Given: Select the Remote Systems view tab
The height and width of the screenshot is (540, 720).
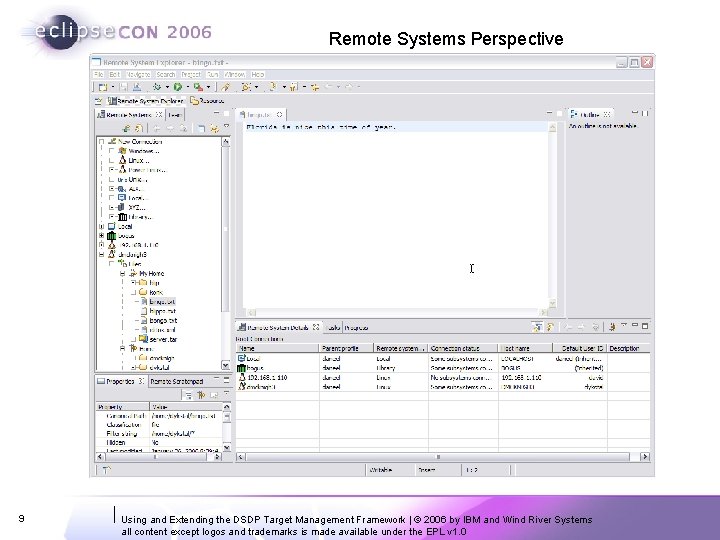Looking at the screenshot, I should coord(130,115).
